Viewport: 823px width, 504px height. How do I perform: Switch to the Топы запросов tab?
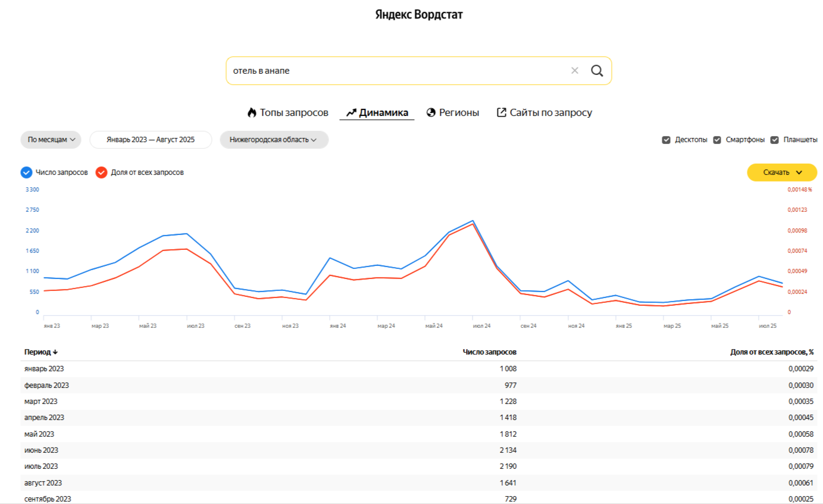(290, 112)
